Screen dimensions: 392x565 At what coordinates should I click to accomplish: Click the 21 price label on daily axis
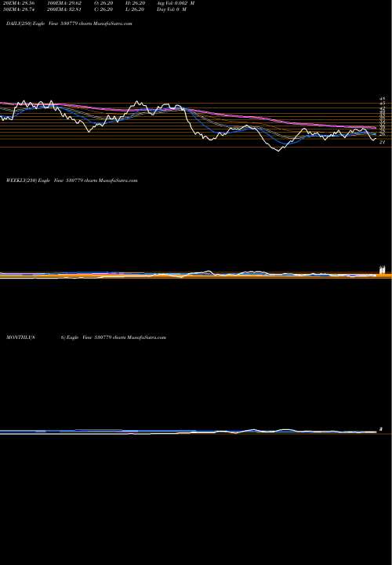[x=383, y=142]
